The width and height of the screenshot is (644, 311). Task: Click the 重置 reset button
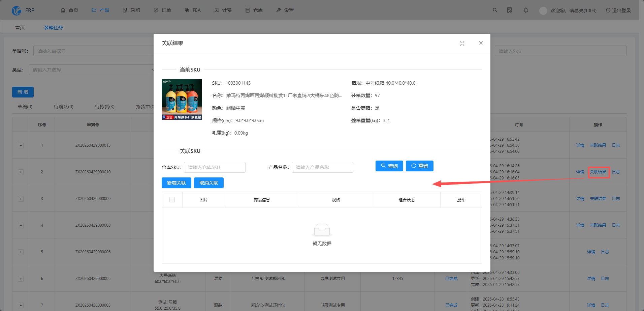[420, 166]
